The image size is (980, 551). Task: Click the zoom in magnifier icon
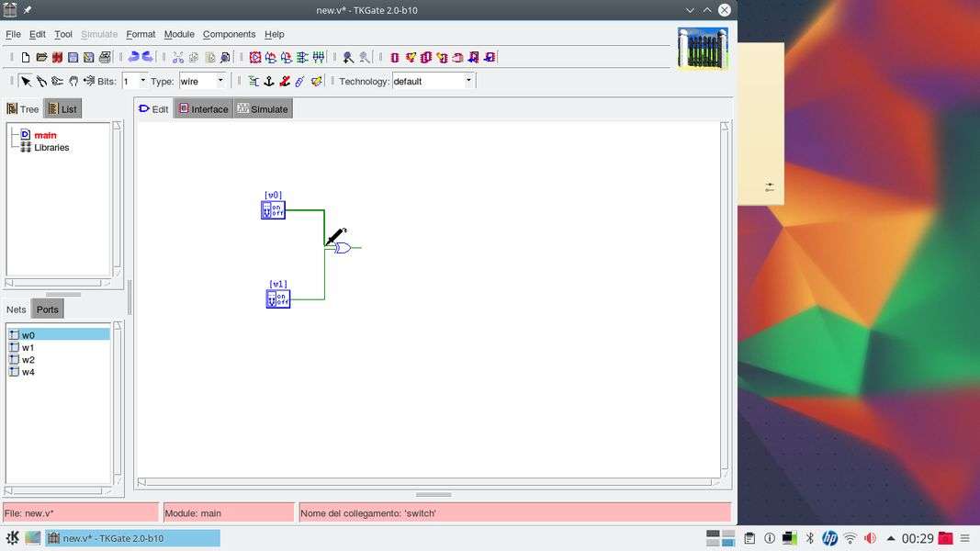pyautogui.click(x=348, y=57)
